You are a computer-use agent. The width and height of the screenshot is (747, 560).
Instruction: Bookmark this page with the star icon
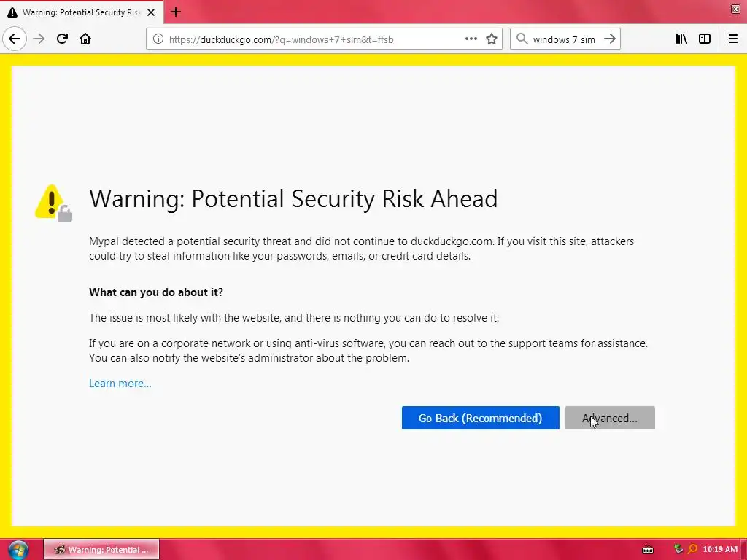492,39
